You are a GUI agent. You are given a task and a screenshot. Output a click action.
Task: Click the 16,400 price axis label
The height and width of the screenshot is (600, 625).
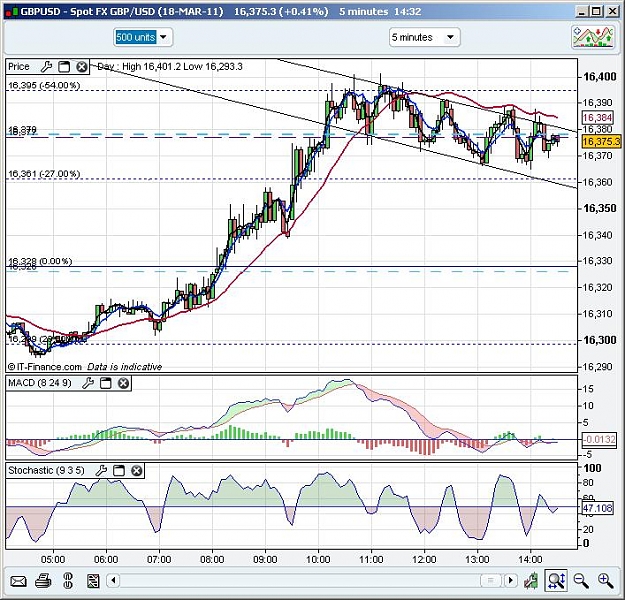coord(599,77)
